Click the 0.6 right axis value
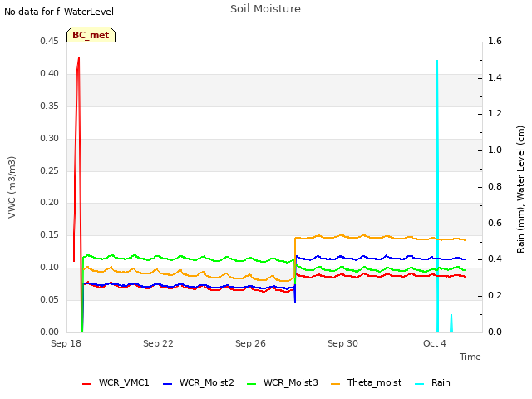 point(495,224)
